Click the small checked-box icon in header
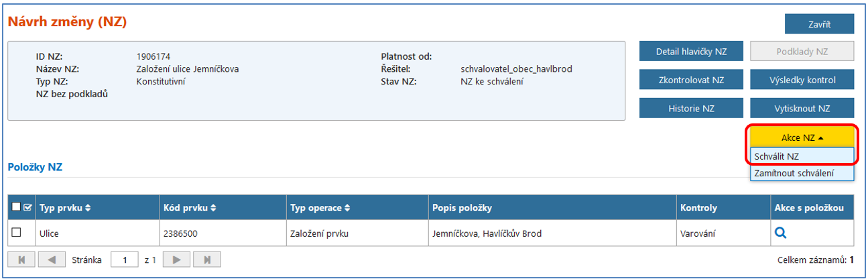Viewport: 868px width, 279px height. point(27,208)
